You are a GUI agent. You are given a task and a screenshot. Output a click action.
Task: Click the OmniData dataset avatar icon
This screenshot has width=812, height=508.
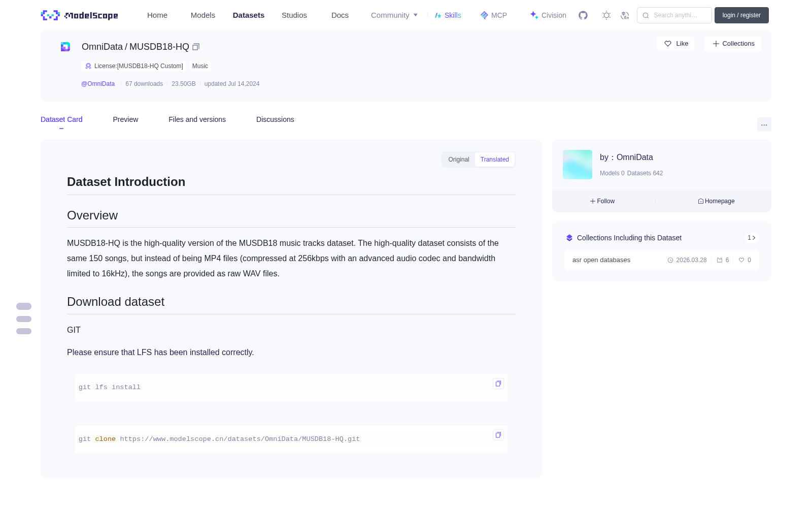point(65,47)
